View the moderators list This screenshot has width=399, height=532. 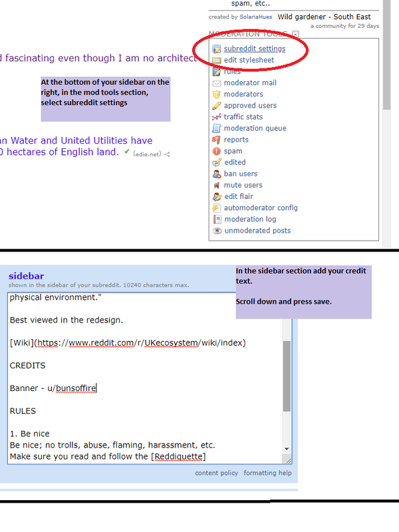click(x=243, y=94)
